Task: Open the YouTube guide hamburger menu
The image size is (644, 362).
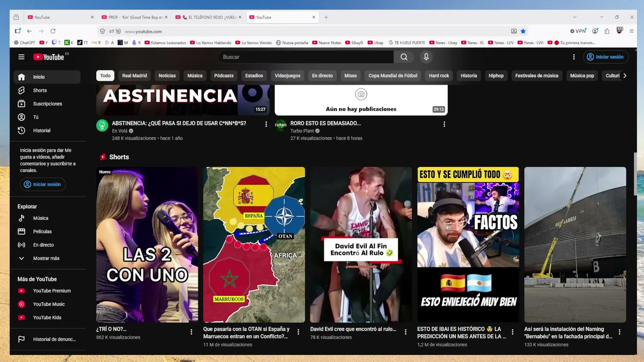Action: click(x=21, y=57)
